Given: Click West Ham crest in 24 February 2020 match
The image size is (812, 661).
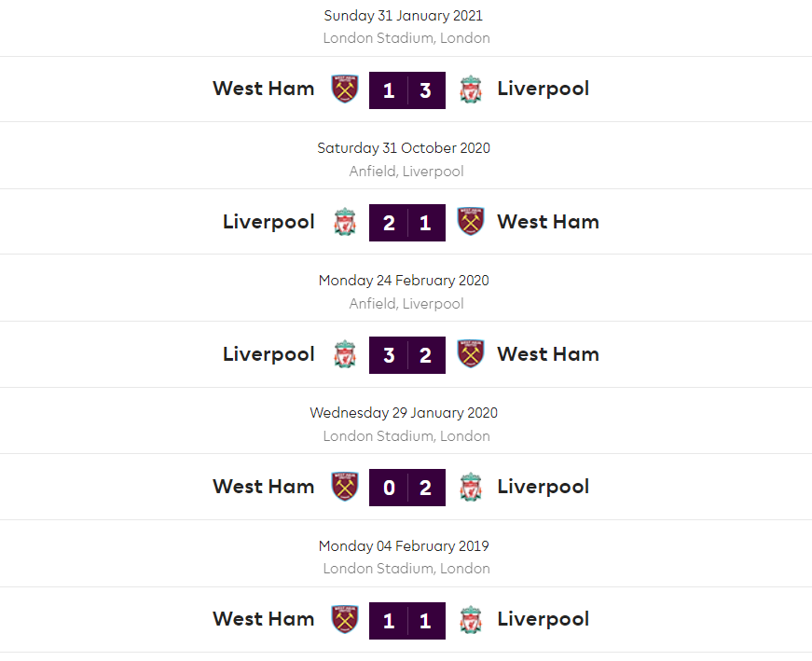Looking at the screenshot, I should (471, 354).
